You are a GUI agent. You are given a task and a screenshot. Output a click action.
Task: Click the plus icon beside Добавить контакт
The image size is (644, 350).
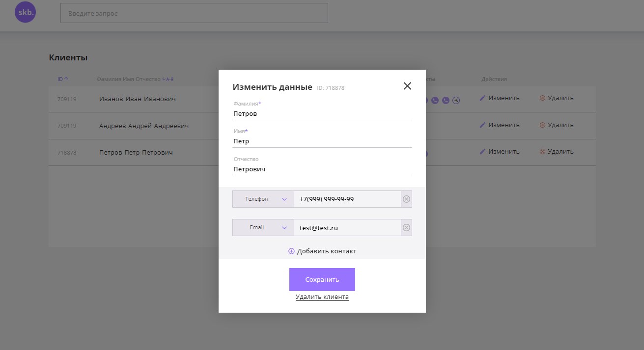291,251
